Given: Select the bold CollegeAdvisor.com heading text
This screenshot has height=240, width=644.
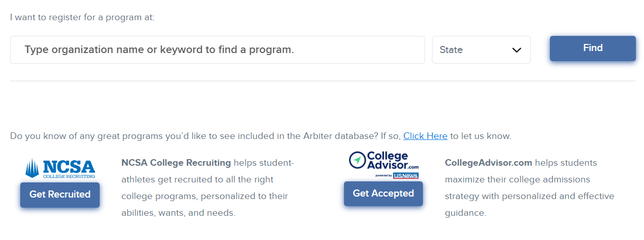Looking at the screenshot, I should [489, 163].
